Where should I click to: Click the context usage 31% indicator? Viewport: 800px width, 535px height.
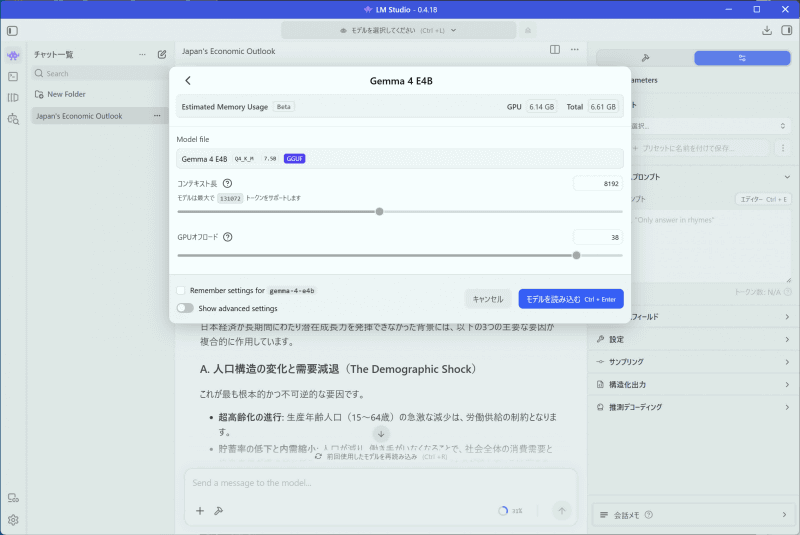coord(511,511)
